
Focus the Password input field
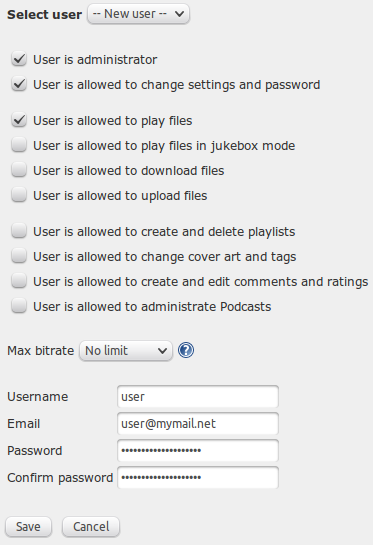(x=198, y=451)
